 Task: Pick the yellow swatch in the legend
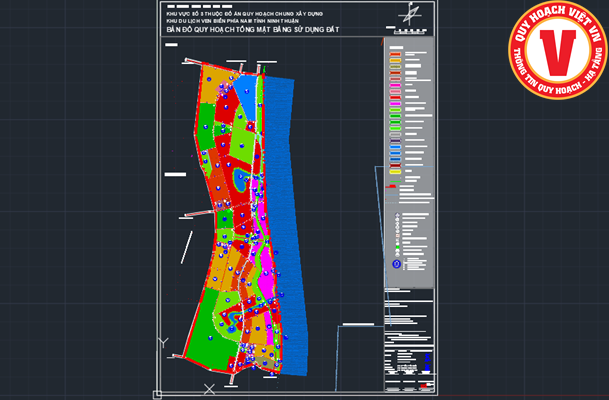pos(394,173)
